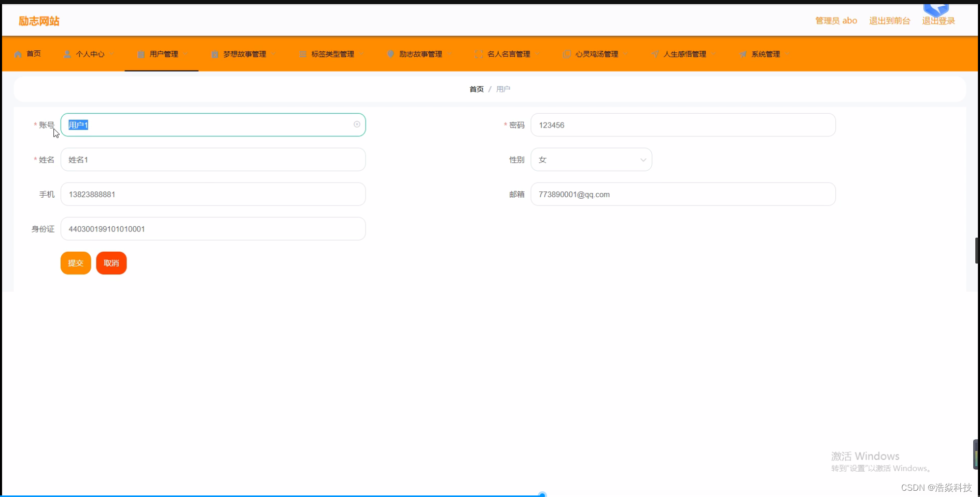
Task: Switch to the 首页 menu item
Action: (33, 53)
